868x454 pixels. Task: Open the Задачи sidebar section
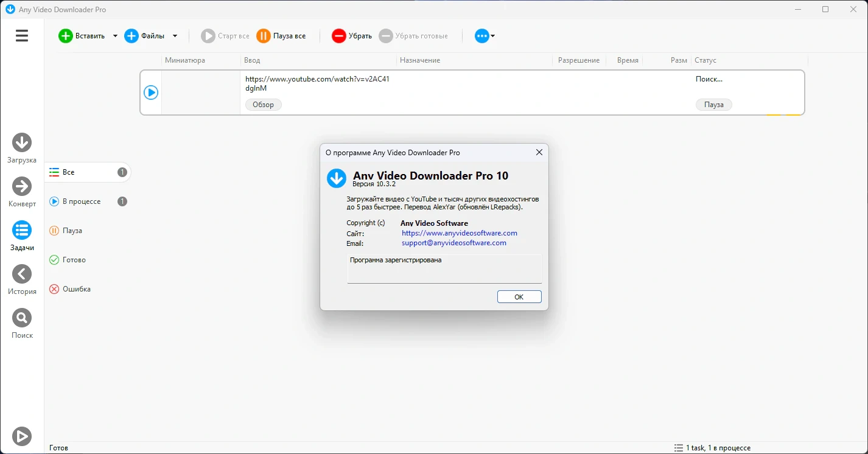coord(22,236)
